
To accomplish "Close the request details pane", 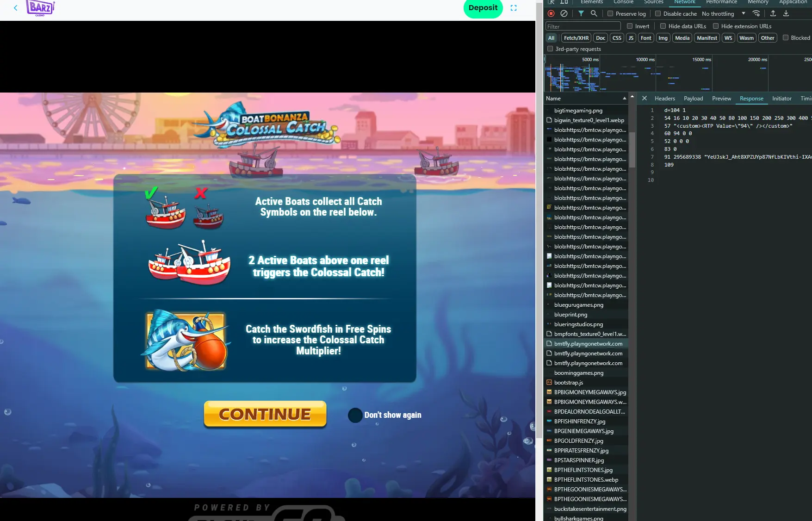I will click(x=644, y=98).
